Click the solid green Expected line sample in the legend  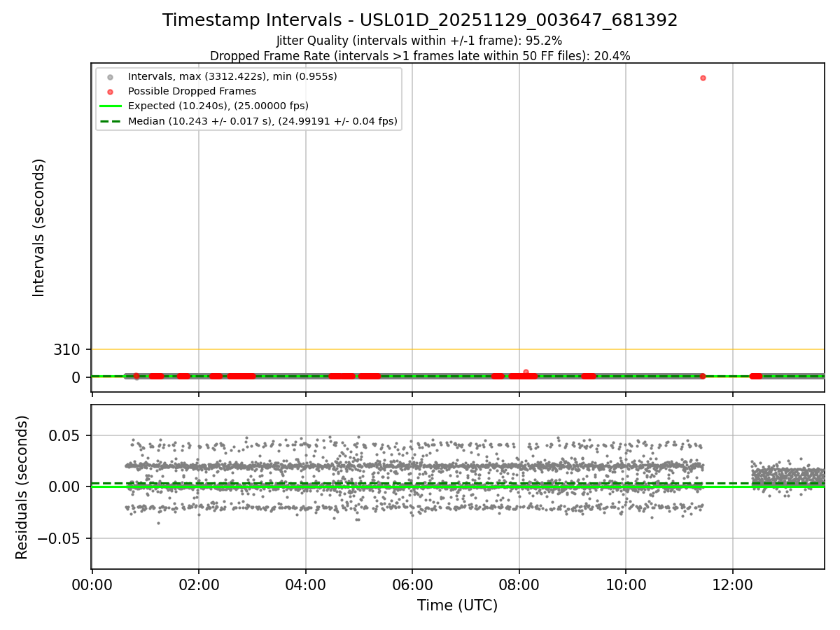(x=110, y=106)
